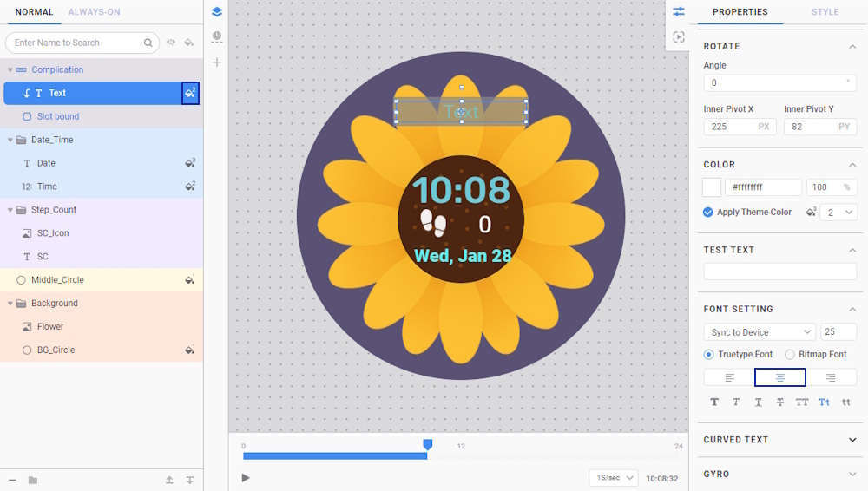The image size is (868, 491).
Task: Click the add component plus icon
Action: (217, 62)
